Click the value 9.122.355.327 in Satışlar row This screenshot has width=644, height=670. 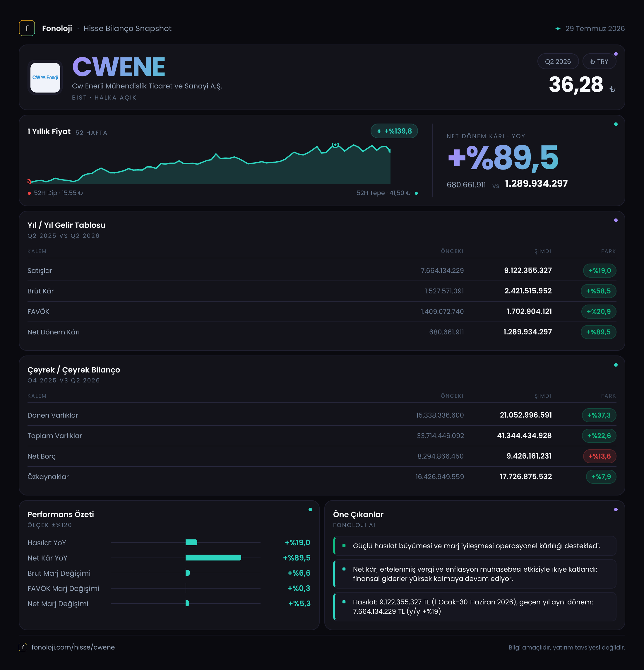point(528,270)
